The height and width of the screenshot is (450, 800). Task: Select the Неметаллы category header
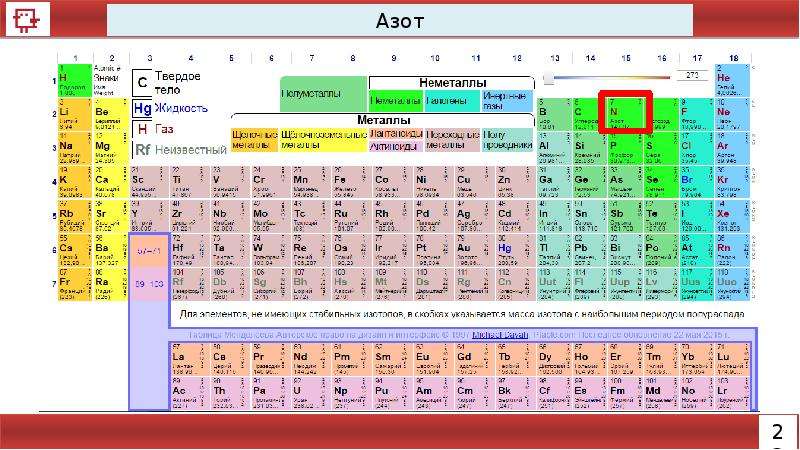pyautogui.click(x=452, y=83)
